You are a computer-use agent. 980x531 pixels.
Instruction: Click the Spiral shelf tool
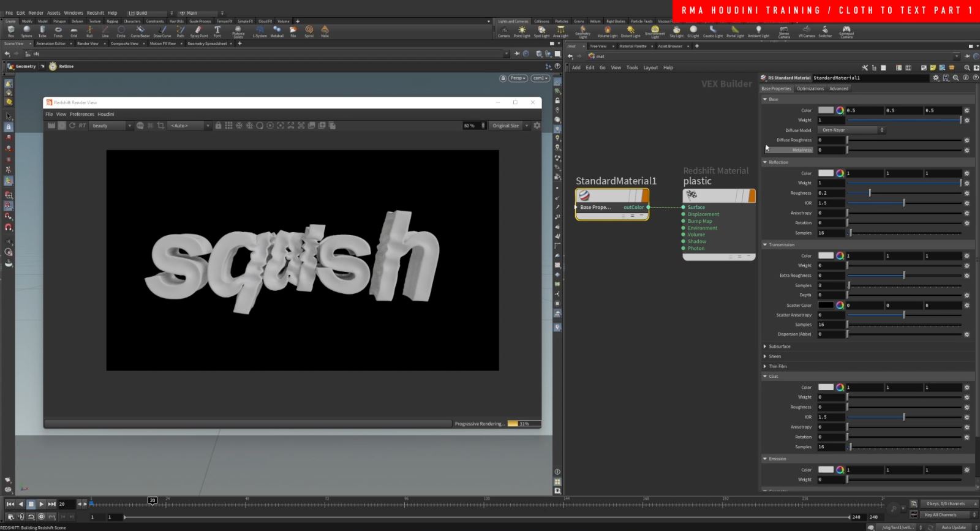pyautogui.click(x=309, y=31)
